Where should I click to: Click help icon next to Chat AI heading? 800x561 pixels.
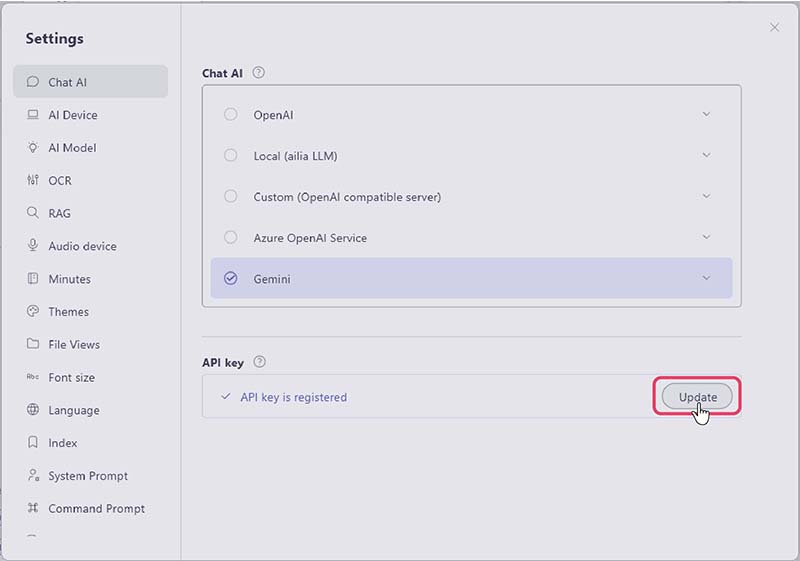(x=259, y=73)
